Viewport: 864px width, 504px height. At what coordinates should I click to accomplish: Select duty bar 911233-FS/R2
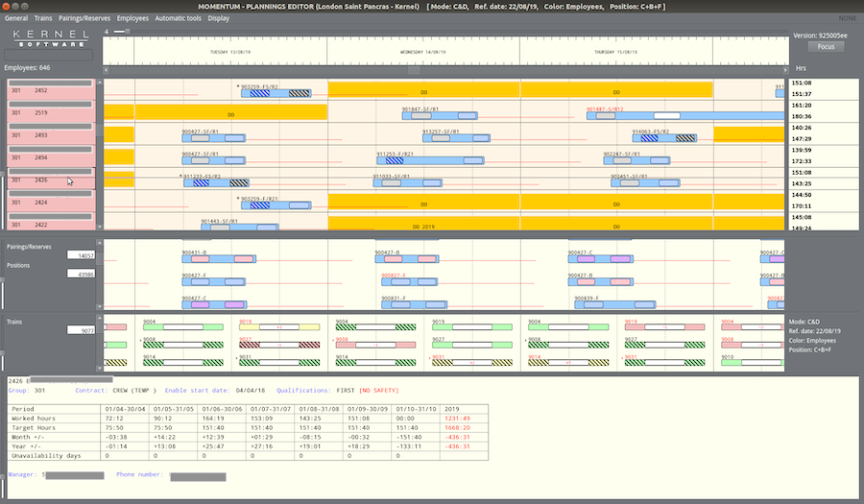[216, 182]
